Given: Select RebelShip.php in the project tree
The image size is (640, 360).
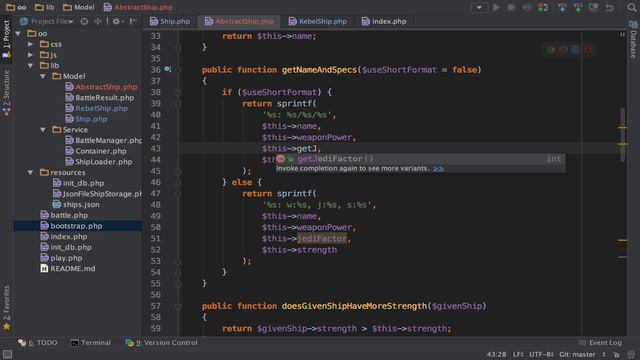Looking at the screenshot, I should pos(97,108).
